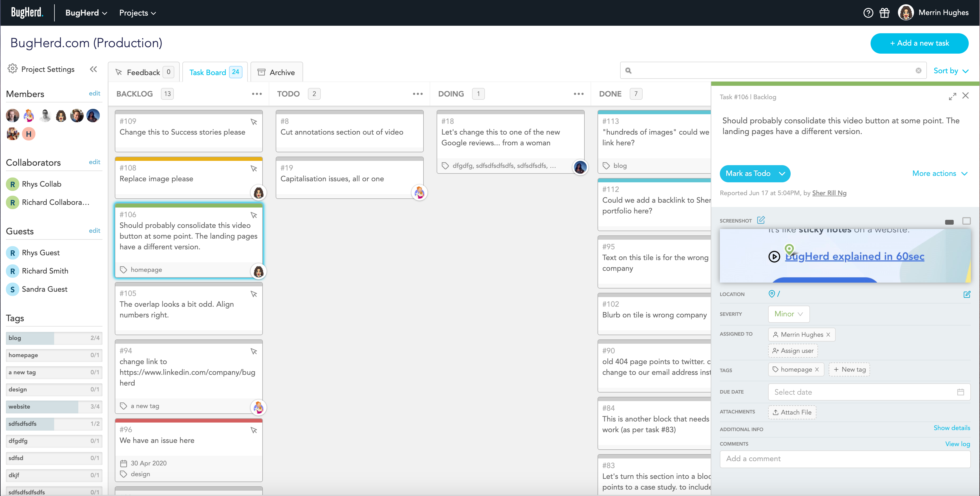Click the Add a new task button
The image size is (980, 496).
pos(919,43)
